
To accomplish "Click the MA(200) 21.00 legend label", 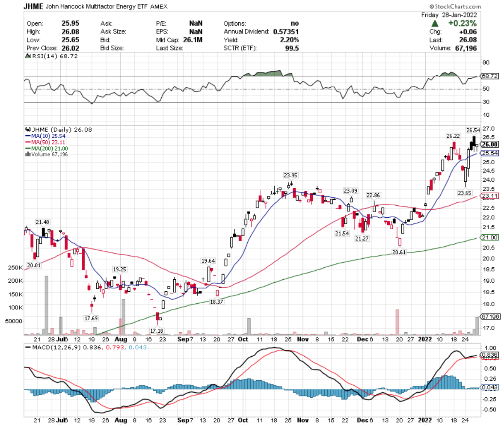I will click(50, 148).
